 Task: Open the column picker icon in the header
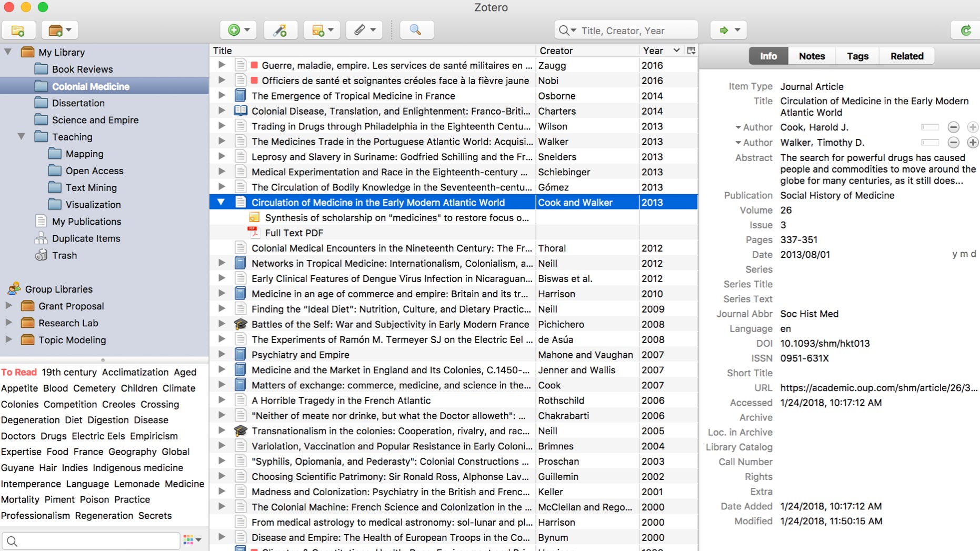[691, 51]
